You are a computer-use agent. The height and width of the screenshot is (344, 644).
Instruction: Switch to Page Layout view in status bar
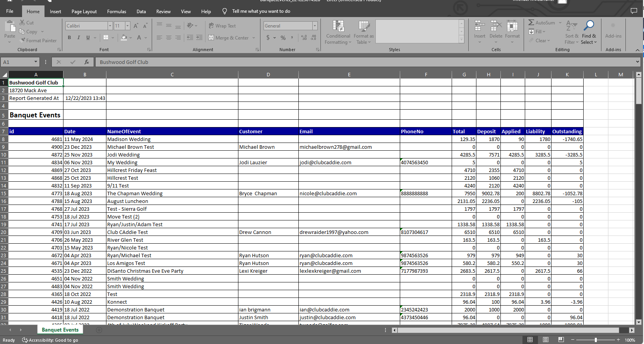point(545,340)
